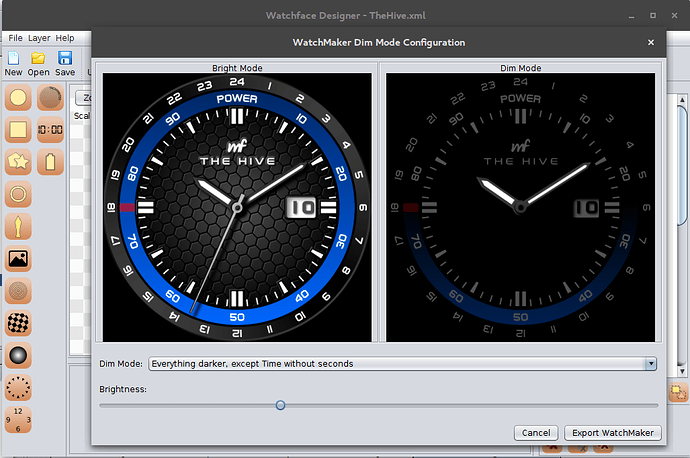The height and width of the screenshot is (458, 690).
Task: Open the File menu
Action: coord(15,38)
